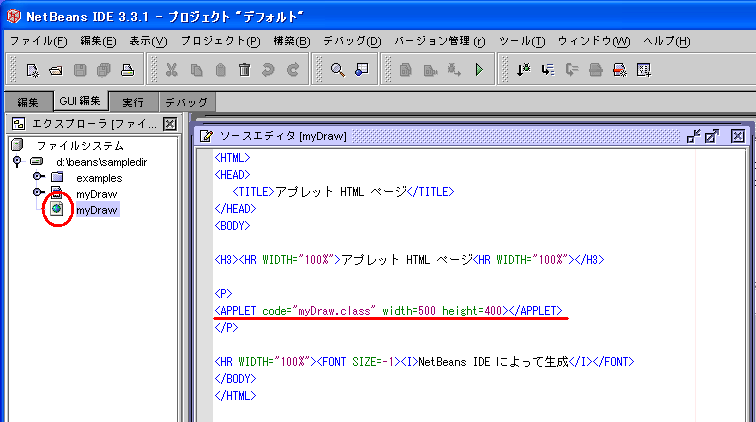Image resolution: width=756 pixels, height=422 pixels.
Task: Collapse the d:\beans\sampledir tree node
Action: click(x=17, y=162)
